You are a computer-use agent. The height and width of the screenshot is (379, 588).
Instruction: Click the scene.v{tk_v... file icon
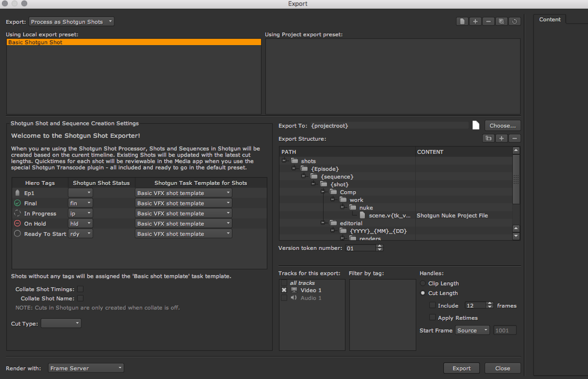(363, 215)
